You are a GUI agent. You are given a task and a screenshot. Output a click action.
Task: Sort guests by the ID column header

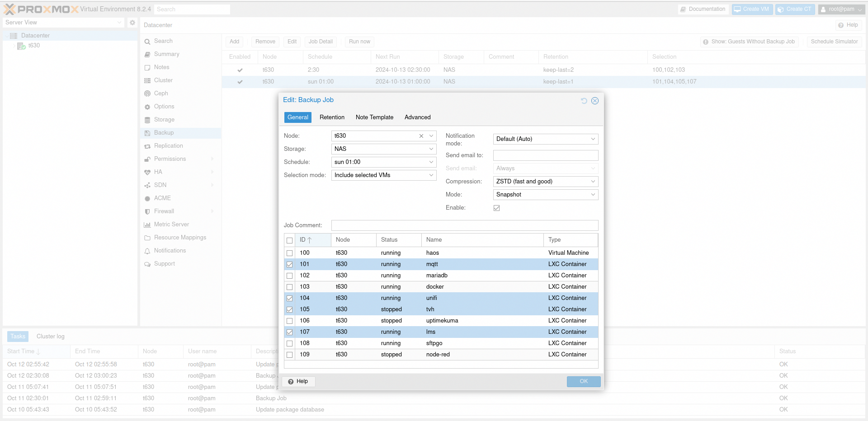point(306,240)
